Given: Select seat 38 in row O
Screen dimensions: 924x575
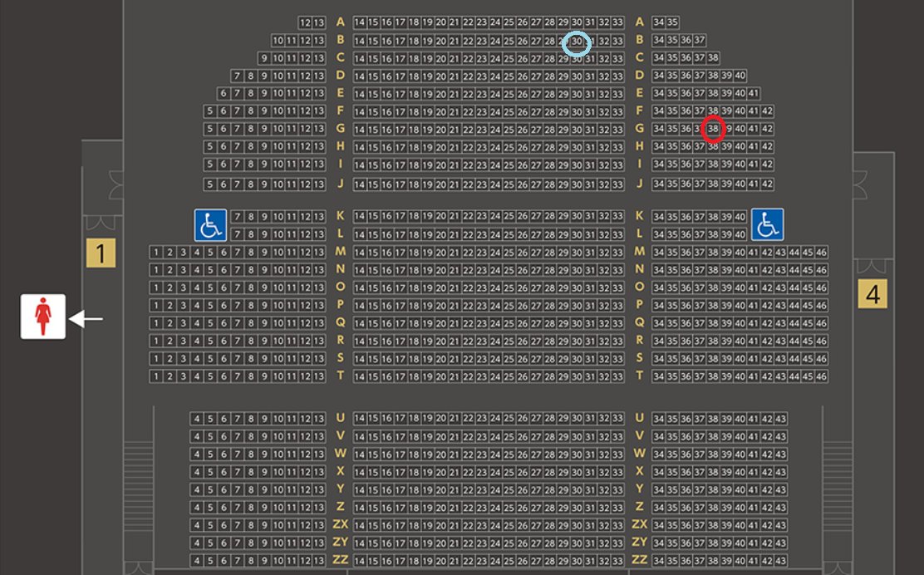Looking at the screenshot, I should [713, 287].
